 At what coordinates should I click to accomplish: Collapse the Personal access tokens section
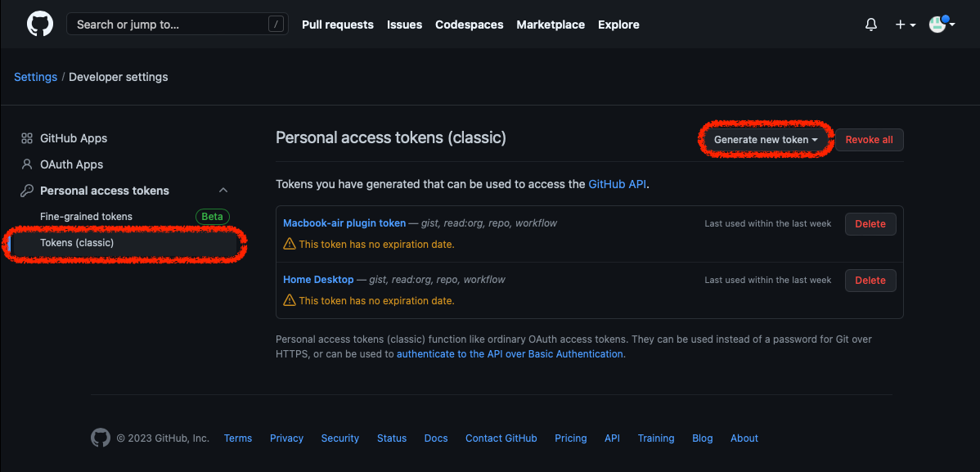pyautogui.click(x=223, y=191)
